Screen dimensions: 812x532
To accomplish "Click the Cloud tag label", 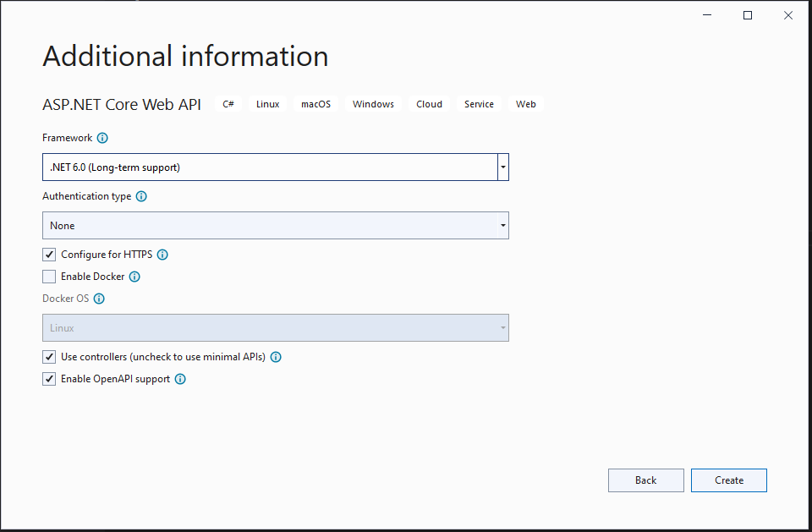I will tap(429, 104).
